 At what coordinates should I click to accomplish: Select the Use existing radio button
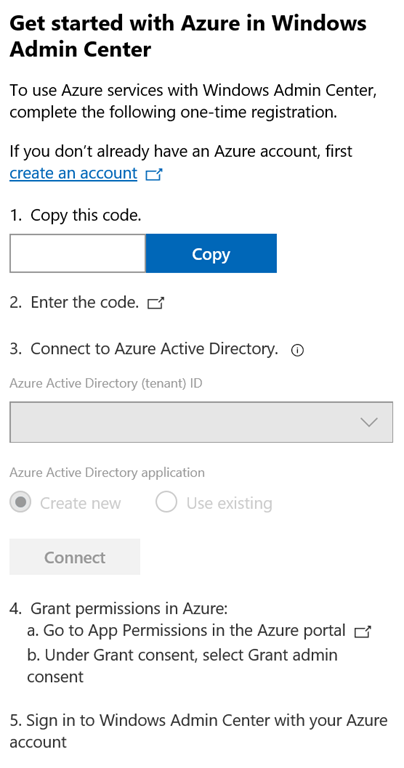click(166, 503)
